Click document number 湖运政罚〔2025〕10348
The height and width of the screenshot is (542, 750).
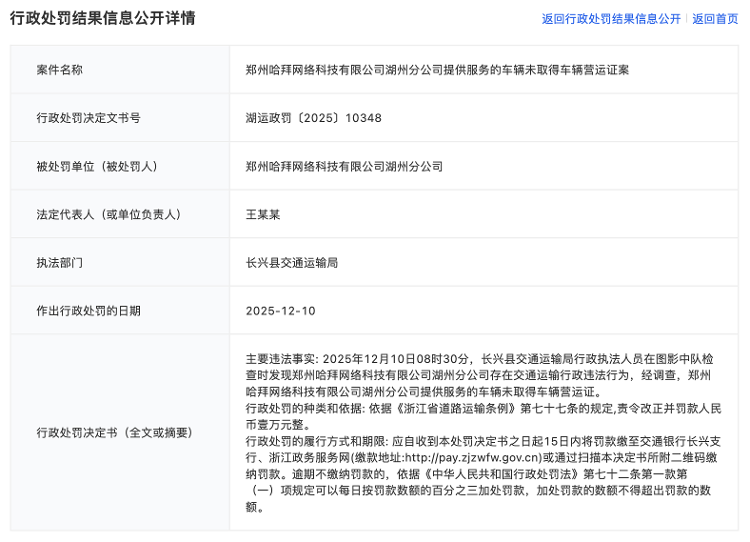tap(314, 118)
